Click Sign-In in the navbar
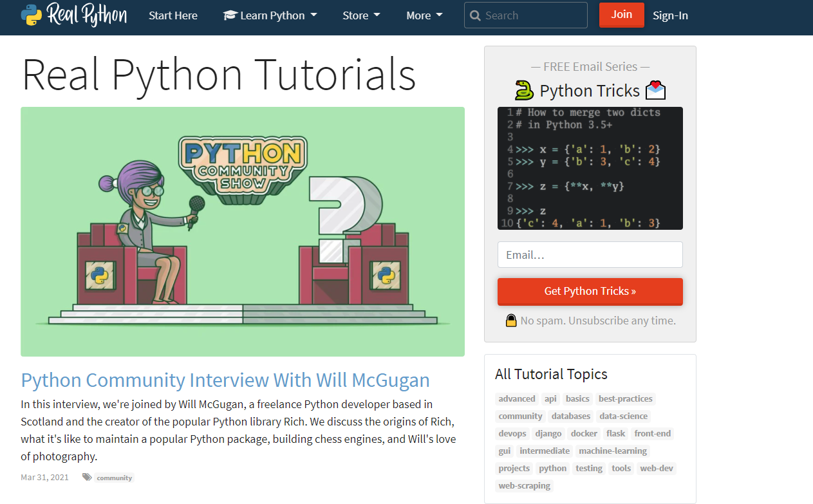This screenshot has width=813, height=504. coord(670,15)
